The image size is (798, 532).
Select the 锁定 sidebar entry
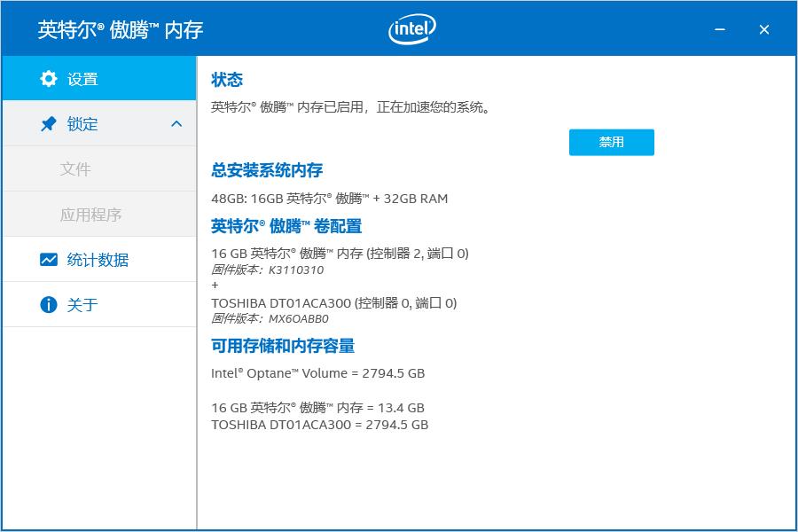click(x=82, y=124)
